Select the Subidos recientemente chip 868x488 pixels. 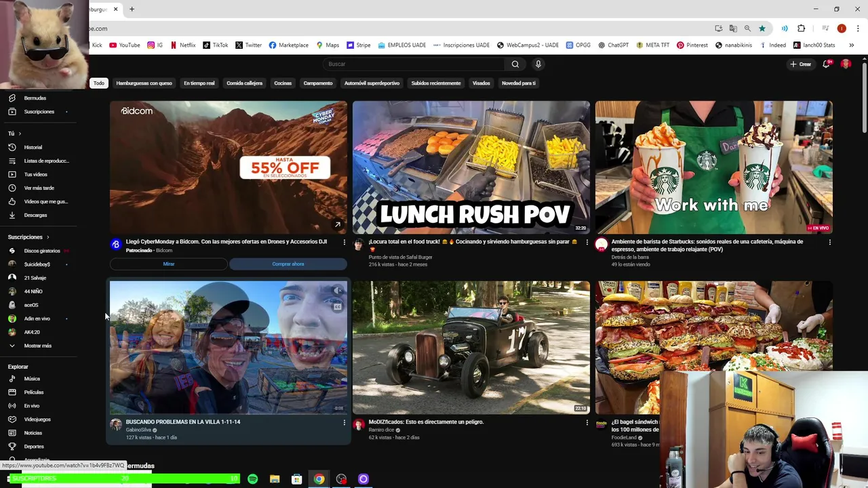(436, 83)
